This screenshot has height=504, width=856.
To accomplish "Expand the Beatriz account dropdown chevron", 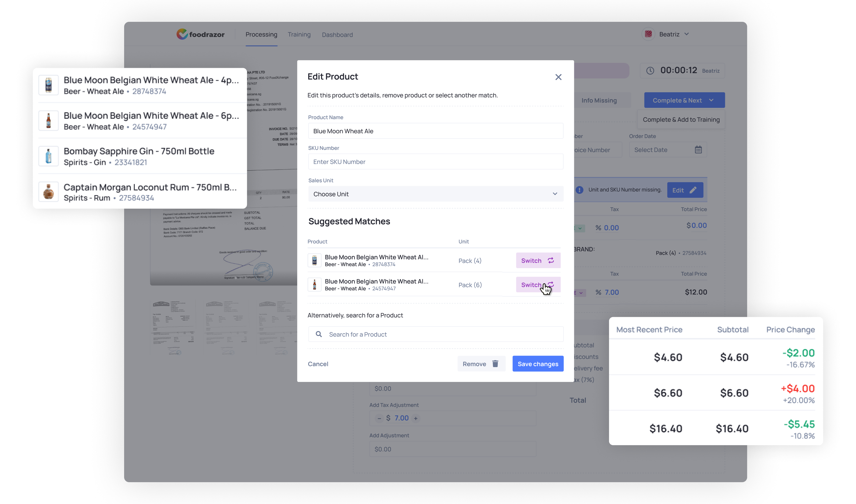I will pos(687,34).
